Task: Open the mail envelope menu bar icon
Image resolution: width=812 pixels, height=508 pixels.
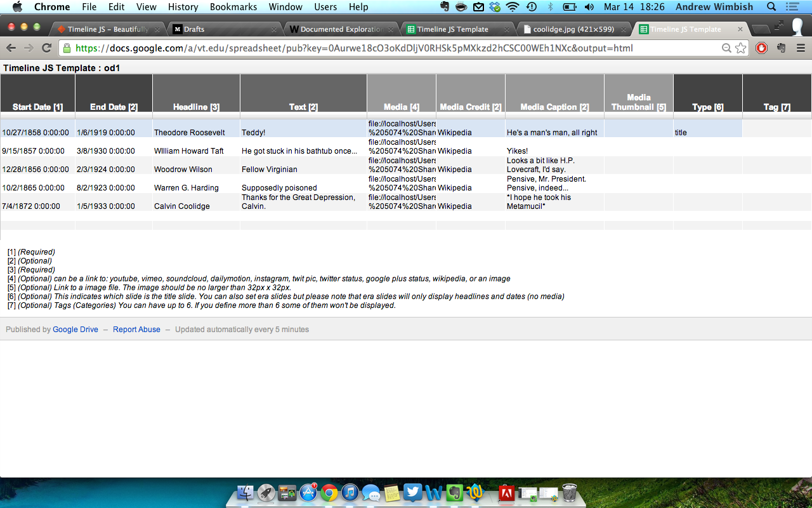Action: (478, 7)
